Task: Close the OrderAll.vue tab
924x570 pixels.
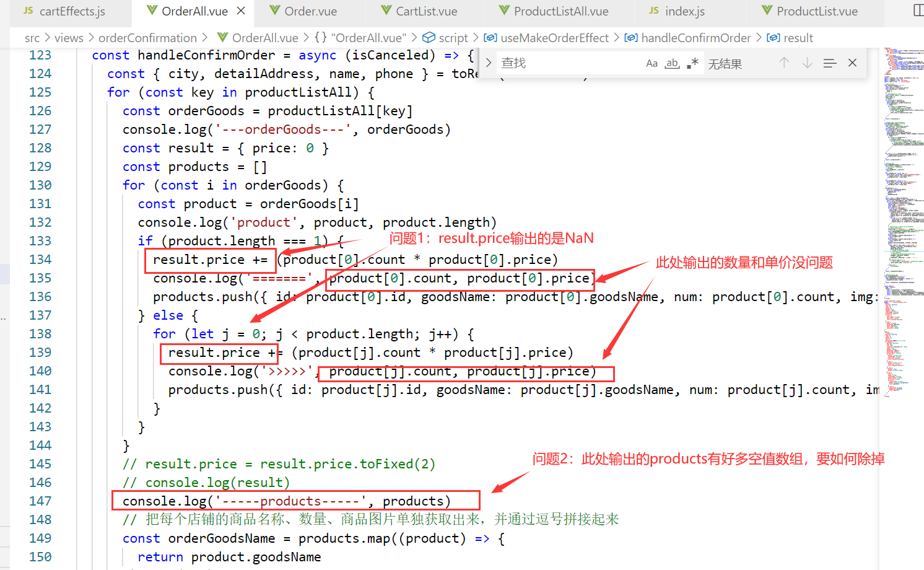Action: pyautogui.click(x=241, y=11)
